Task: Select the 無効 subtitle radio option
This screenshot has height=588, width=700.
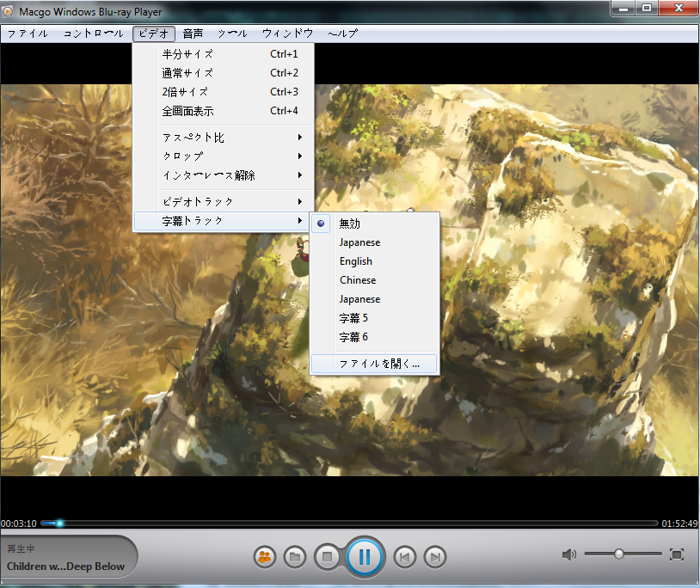Action: coord(349,224)
